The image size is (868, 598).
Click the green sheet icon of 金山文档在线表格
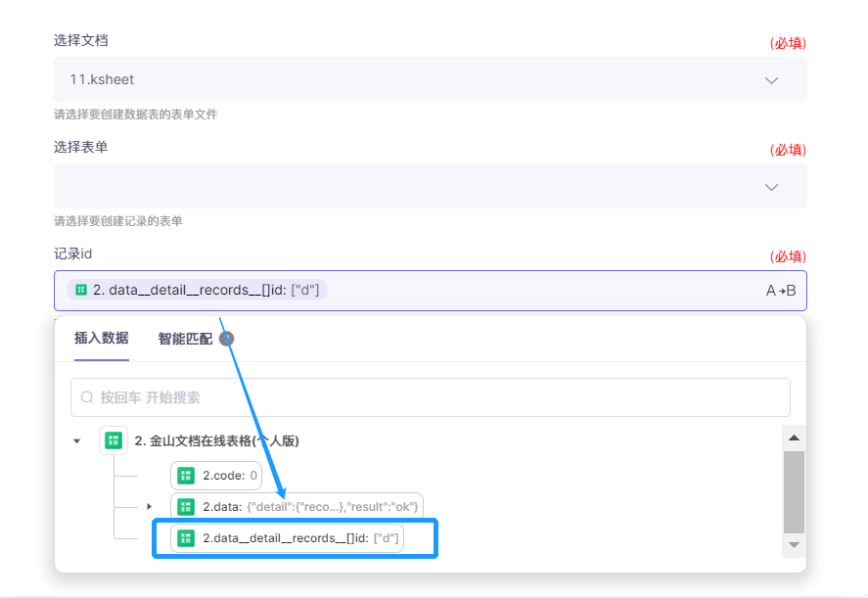pyautogui.click(x=114, y=440)
